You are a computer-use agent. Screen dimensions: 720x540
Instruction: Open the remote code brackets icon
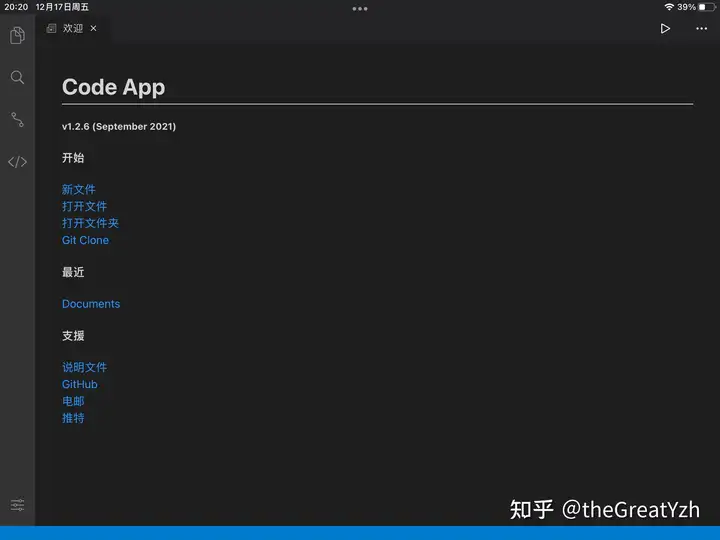click(17, 162)
